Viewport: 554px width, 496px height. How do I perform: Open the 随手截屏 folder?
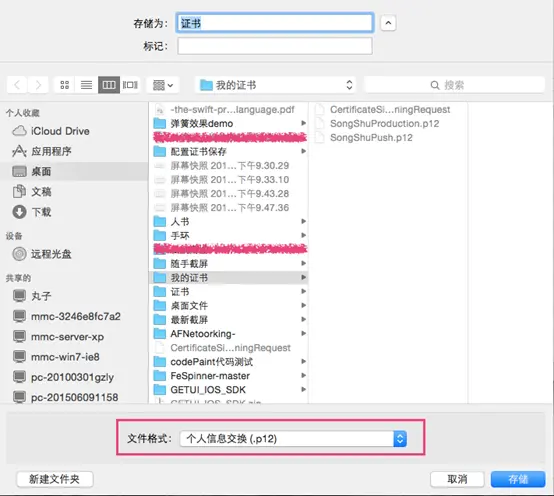[229, 264]
